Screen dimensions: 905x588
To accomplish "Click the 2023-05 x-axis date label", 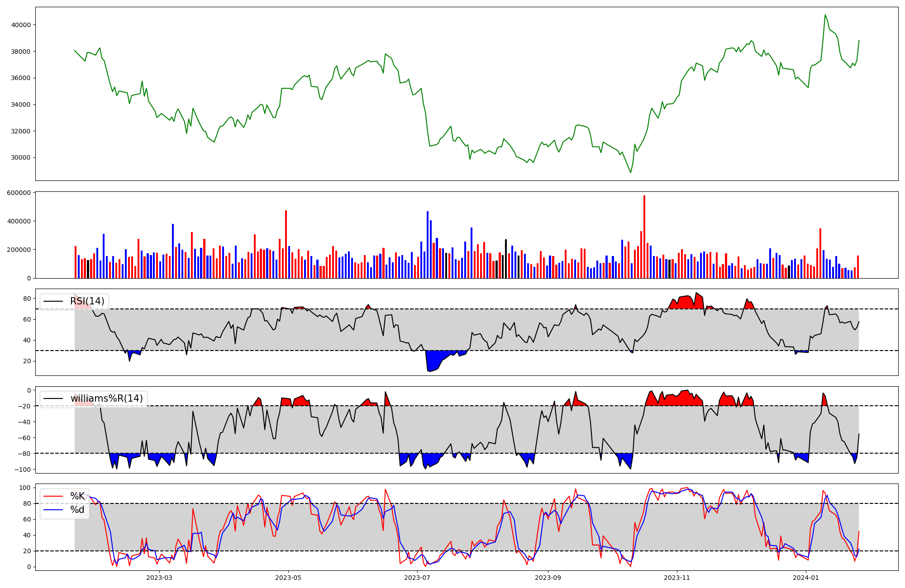I will [288, 578].
